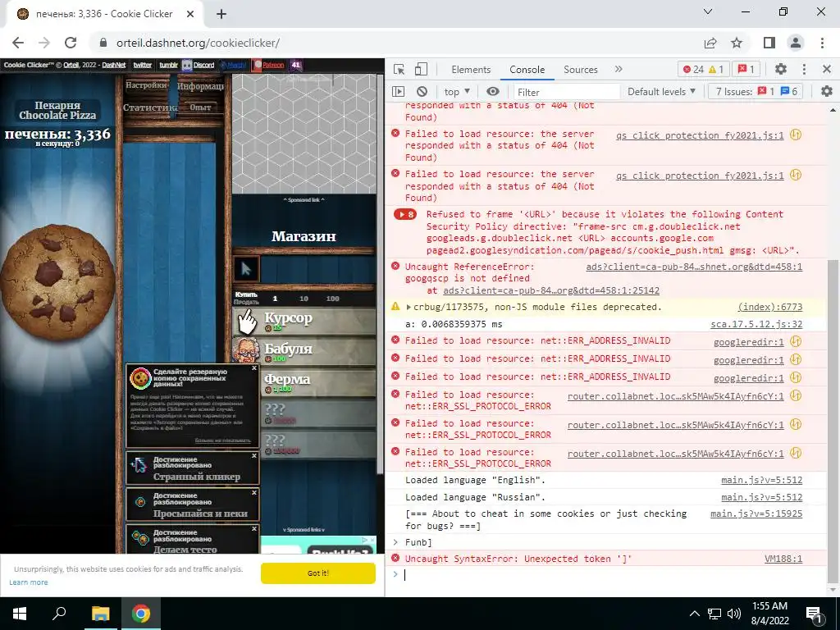Share this page

[711, 43]
